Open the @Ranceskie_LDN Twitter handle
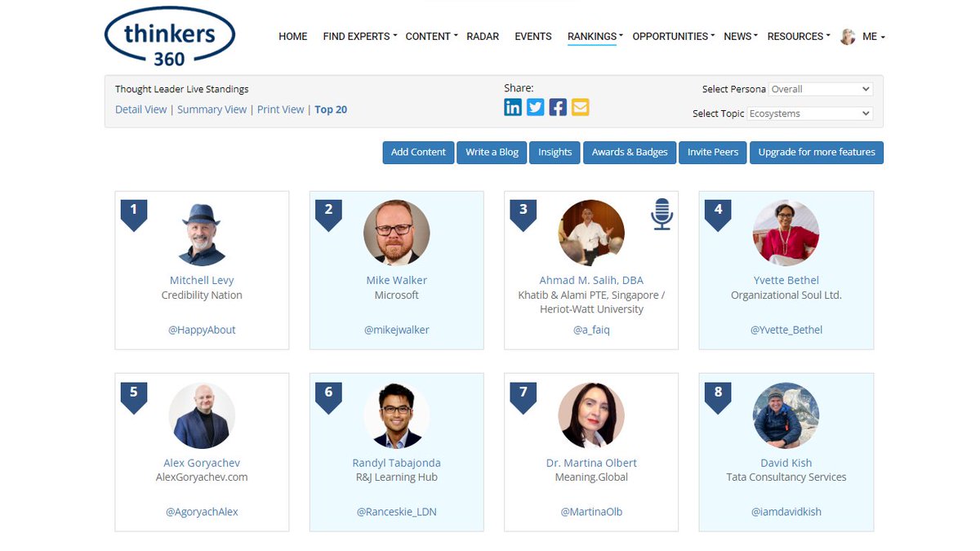The image size is (980, 551). [397, 512]
